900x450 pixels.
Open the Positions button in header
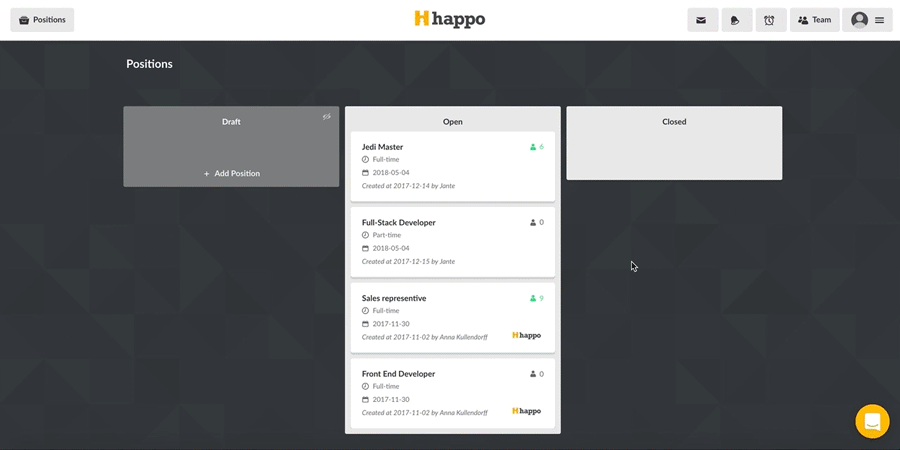42,20
